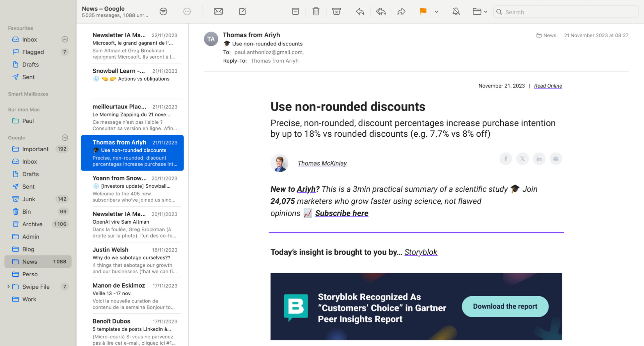Mute notifications for this conversation

[x=456, y=11]
